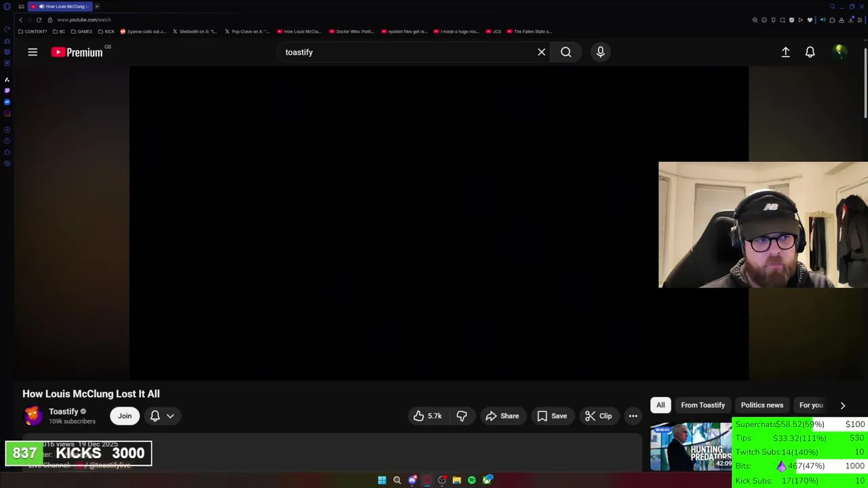Image resolution: width=868 pixels, height=488 pixels.
Task: Go to YouTube Premium home logo
Action: 77,52
